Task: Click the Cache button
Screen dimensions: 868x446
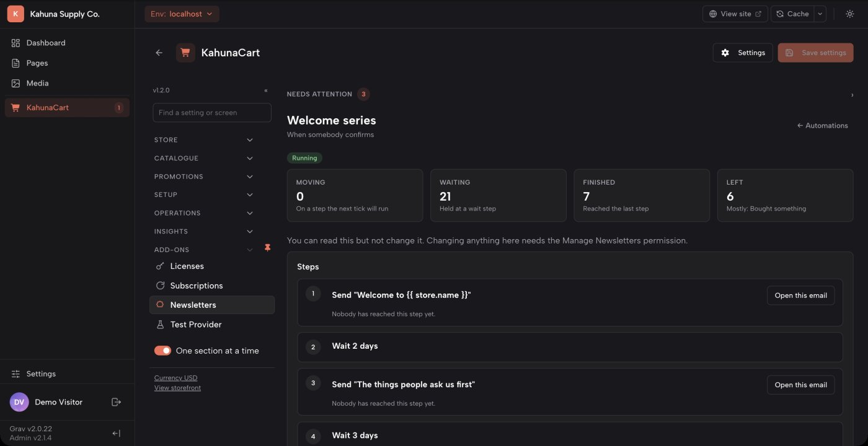Action: pyautogui.click(x=793, y=14)
